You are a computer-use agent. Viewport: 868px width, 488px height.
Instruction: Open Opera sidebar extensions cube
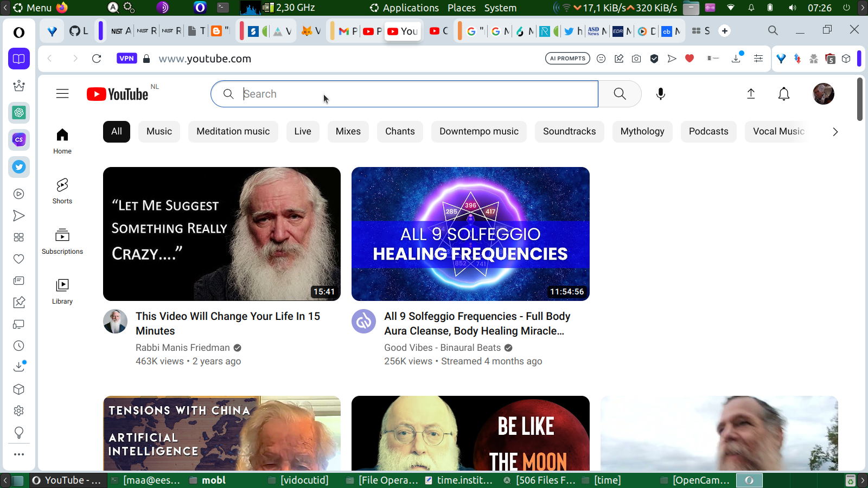[x=19, y=389]
